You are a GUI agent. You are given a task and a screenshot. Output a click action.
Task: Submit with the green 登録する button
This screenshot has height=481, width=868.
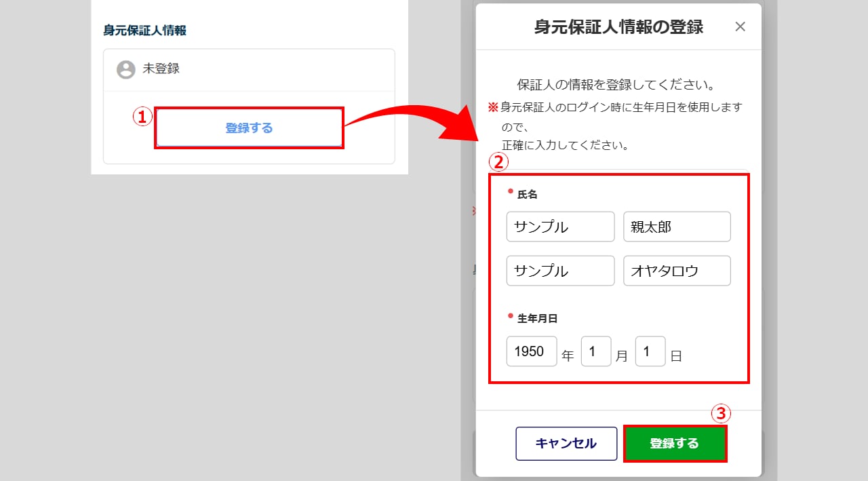[x=675, y=444]
